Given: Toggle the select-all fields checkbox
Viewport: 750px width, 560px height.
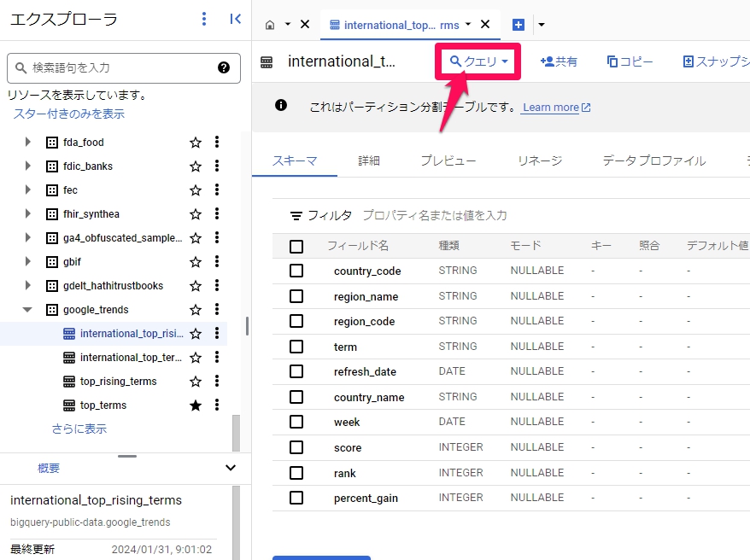Looking at the screenshot, I should click(296, 247).
